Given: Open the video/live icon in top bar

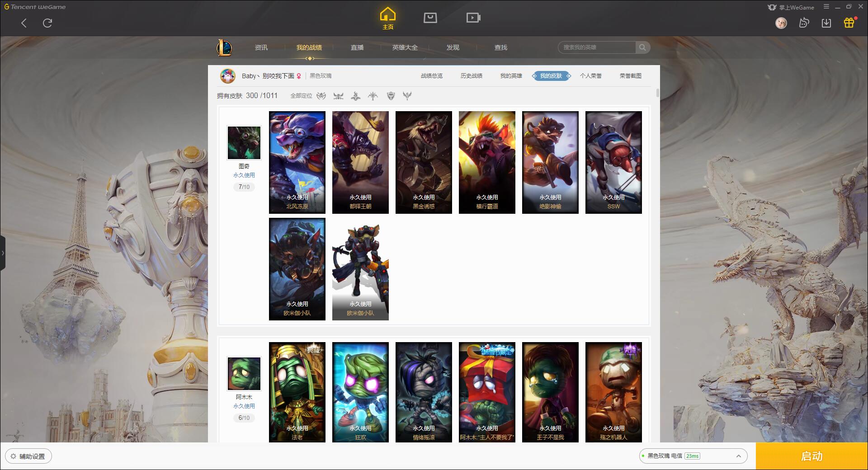Looking at the screenshot, I should coord(473,18).
